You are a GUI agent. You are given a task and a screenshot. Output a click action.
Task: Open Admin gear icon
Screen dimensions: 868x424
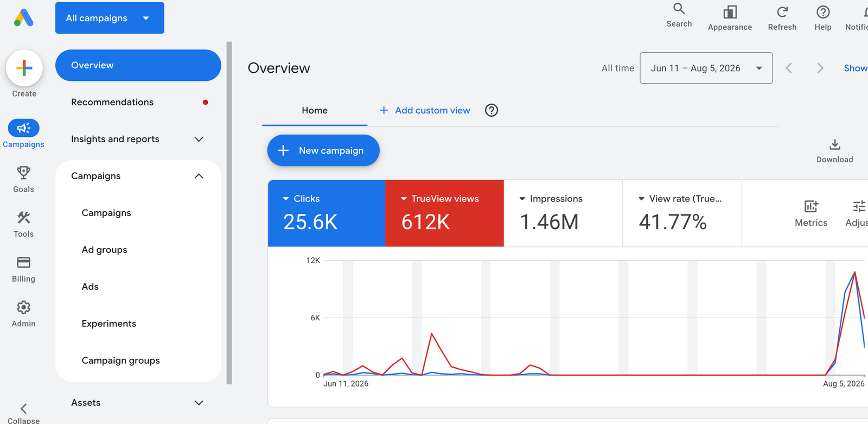point(23,307)
